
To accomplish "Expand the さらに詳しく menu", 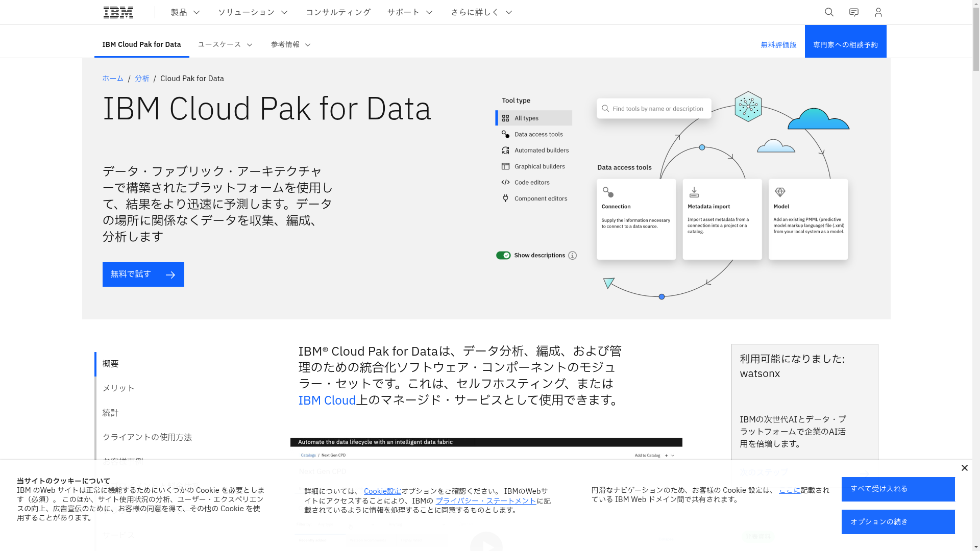I will (x=481, y=12).
